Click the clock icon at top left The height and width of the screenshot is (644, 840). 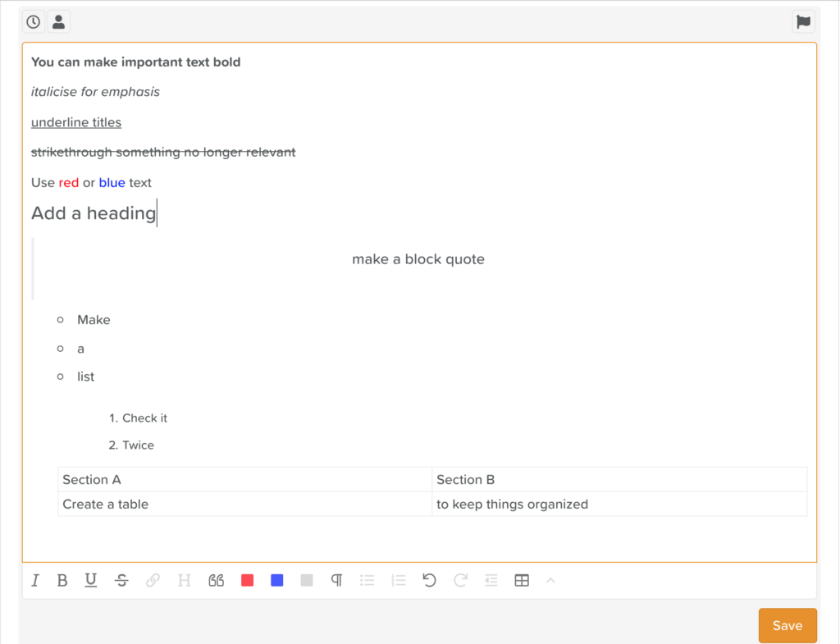coord(34,22)
